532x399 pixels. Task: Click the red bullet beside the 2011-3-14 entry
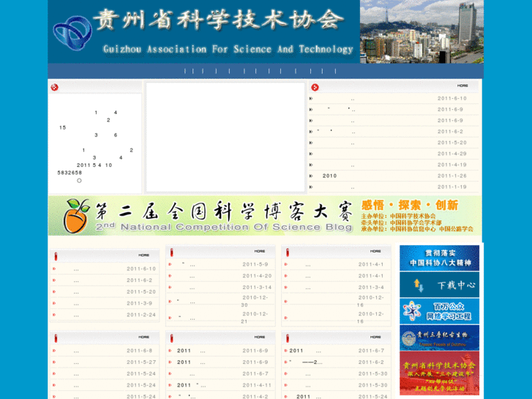pyautogui.click(x=170, y=287)
